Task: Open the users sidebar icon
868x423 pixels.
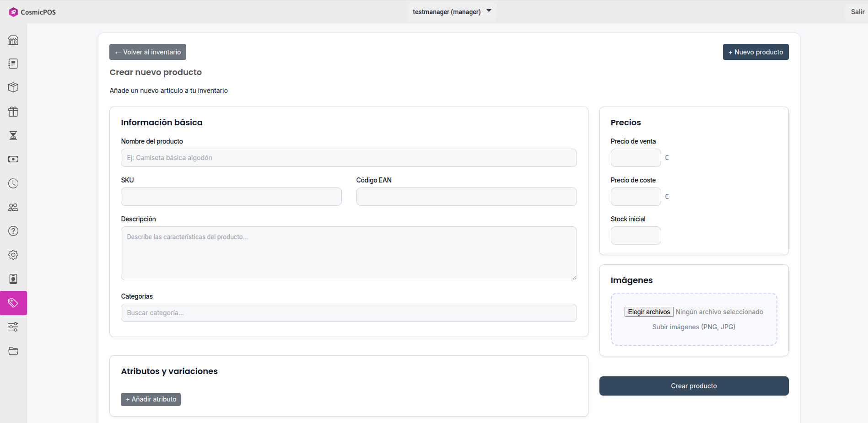Action: pyautogui.click(x=13, y=207)
